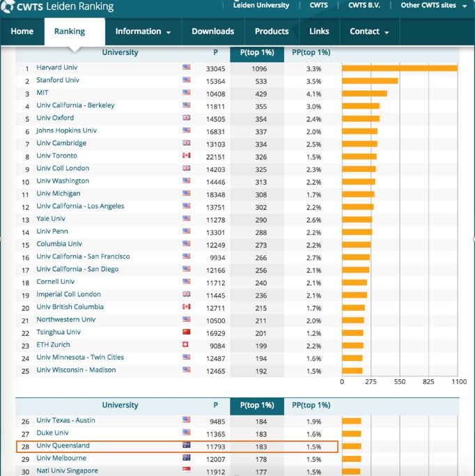Open Univ Melbourne link
Screen dimensions: 475x476
(61, 458)
